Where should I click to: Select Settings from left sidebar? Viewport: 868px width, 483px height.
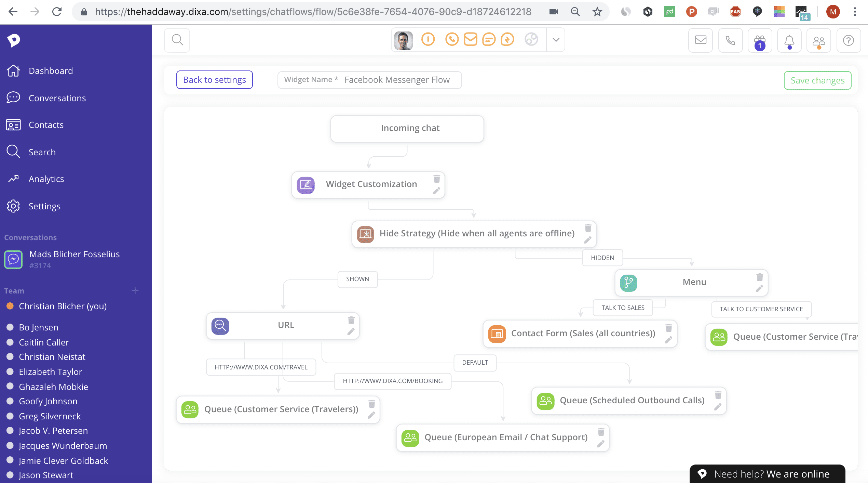tap(44, 206)
